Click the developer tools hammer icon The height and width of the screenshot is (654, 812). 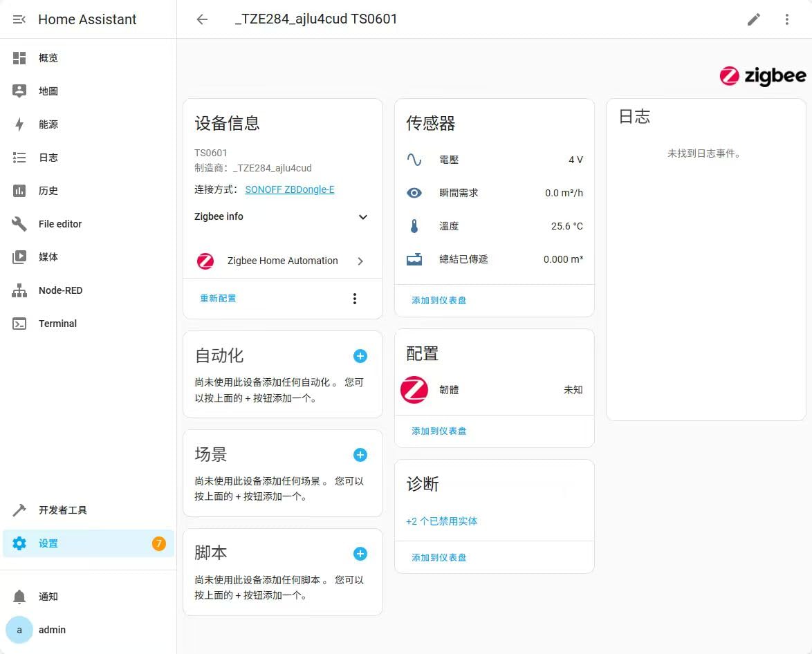[19, 510]
